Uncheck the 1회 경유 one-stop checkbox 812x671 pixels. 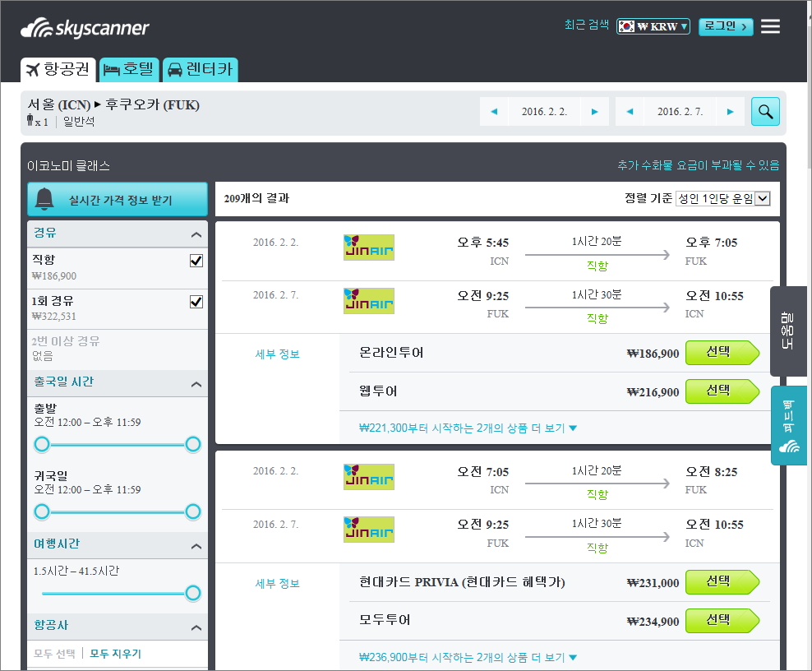196,302
